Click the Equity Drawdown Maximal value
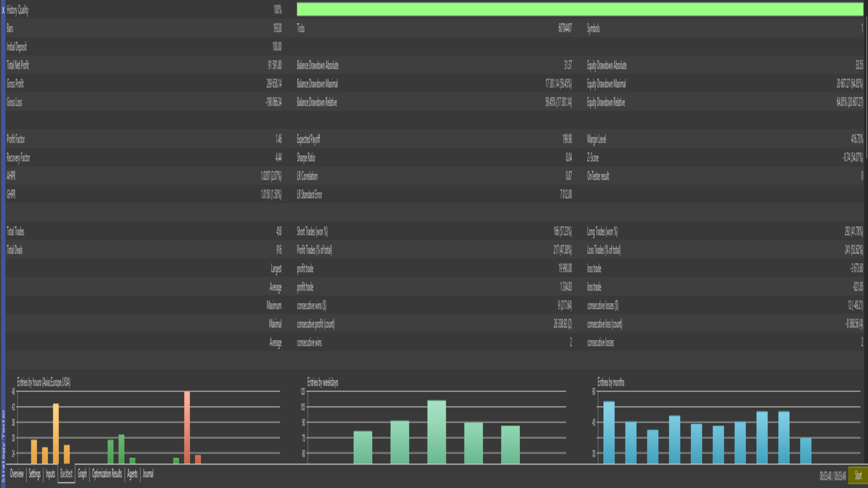 pos(849,84)
